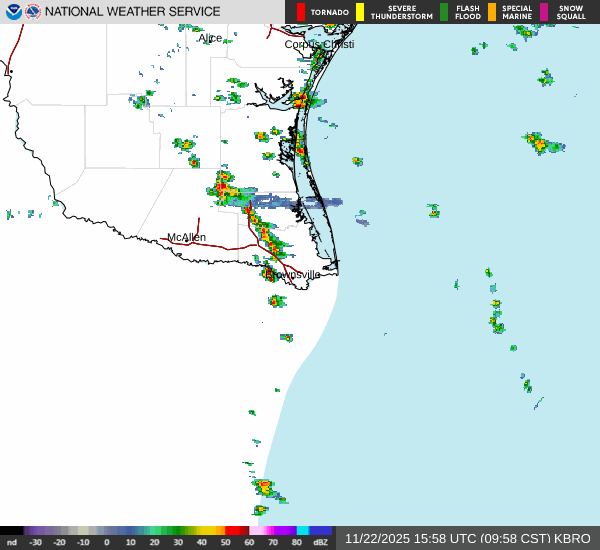This screenshot has height=550, width=600.
Task: Click the National Weather Service title text
Action: 133,12
